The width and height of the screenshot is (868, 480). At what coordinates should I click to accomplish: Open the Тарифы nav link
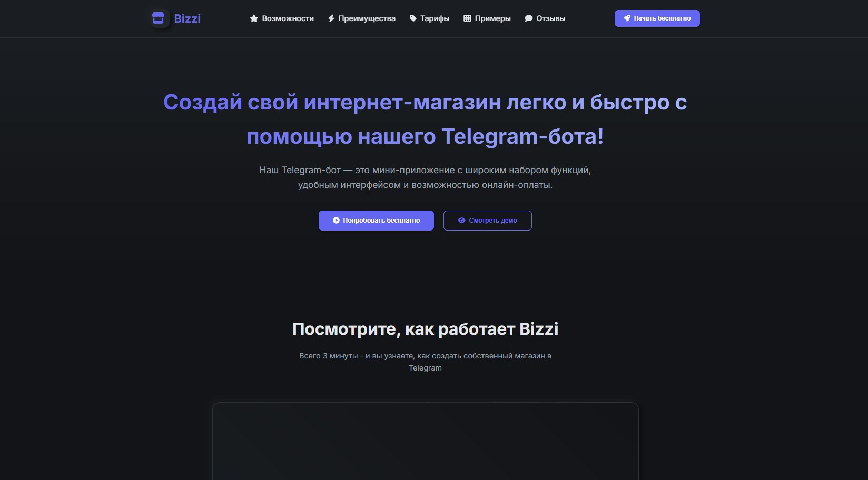click(x=435, y=18)
